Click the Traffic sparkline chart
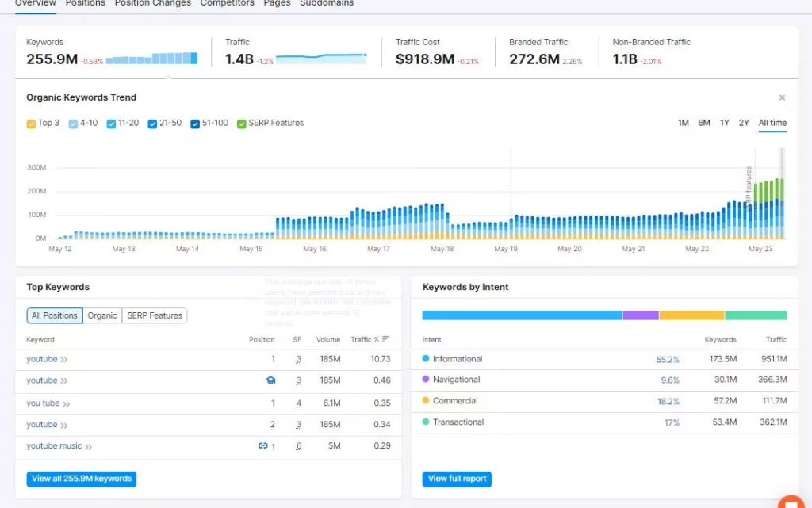Image resolution: width=812 pixels, height=508 pixels. tap(321, 58)
